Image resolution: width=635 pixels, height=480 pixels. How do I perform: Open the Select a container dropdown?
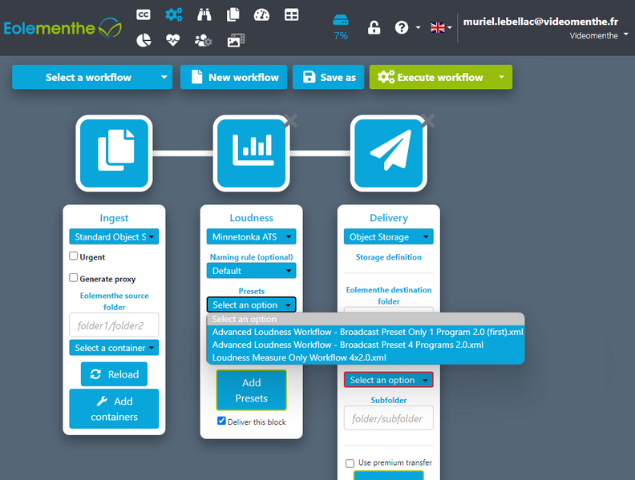point(114,348)
